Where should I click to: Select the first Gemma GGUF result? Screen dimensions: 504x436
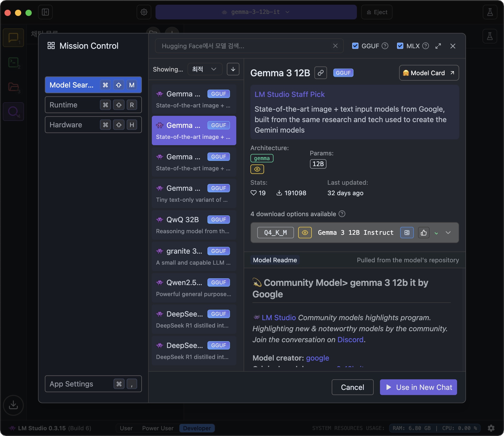coord(194,99)
